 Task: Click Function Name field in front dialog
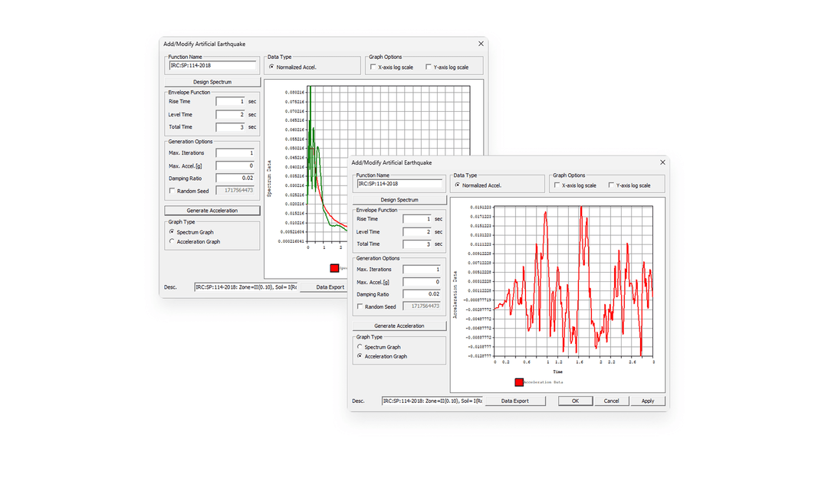coord(399,184)
